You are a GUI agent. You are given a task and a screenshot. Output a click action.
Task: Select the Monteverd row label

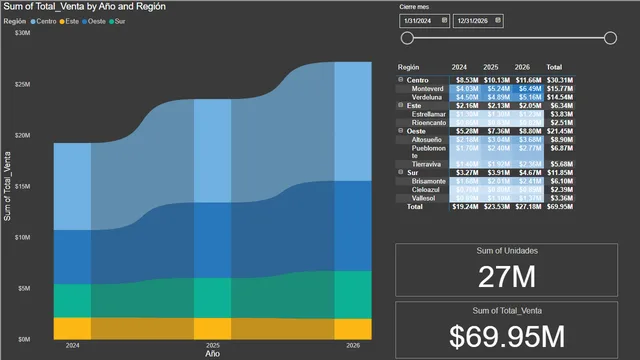(427, 89)
